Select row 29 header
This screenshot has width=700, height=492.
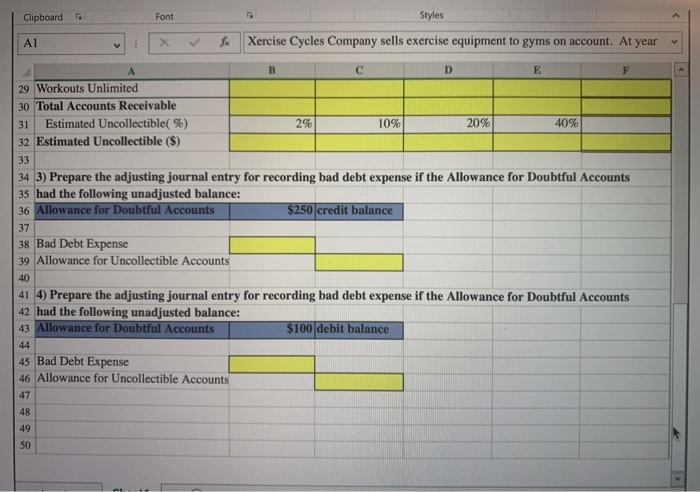(24, 89)
